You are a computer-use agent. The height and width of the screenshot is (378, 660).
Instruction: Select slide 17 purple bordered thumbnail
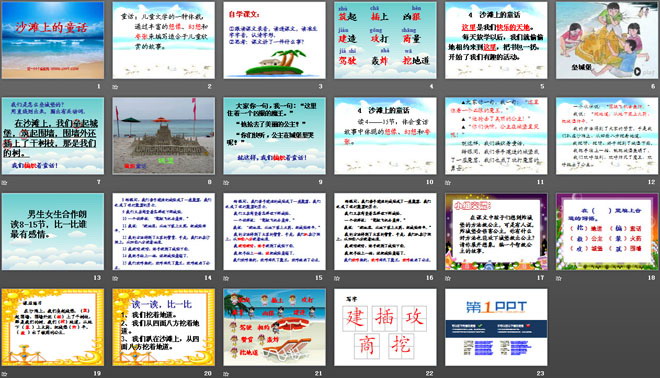tap(496, 232)
